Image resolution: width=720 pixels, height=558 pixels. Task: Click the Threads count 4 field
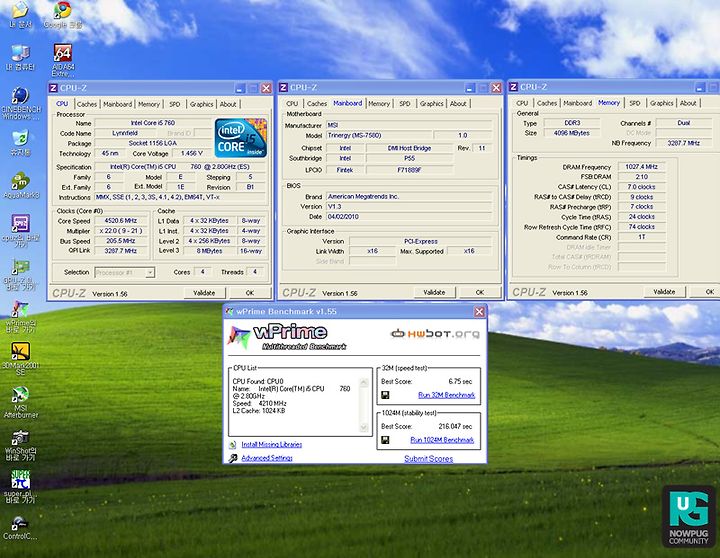pyautogui.click(x=255, y=272)
